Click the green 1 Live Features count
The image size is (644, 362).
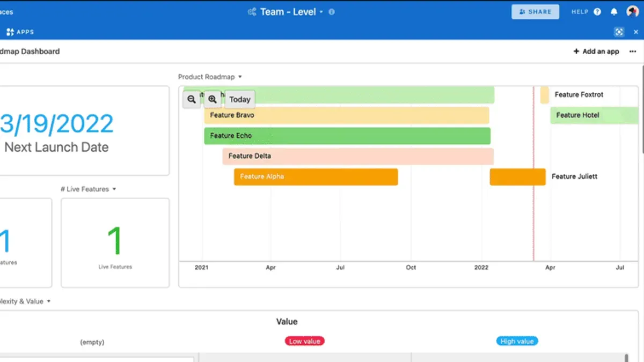pyautogui.click(x=115, y=241)
